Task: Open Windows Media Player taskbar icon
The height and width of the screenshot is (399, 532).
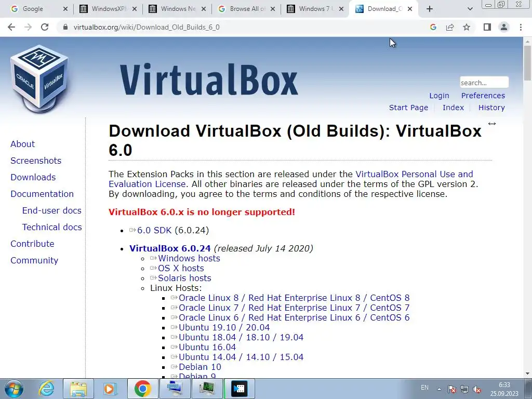Action: click(x=110, y=389)
